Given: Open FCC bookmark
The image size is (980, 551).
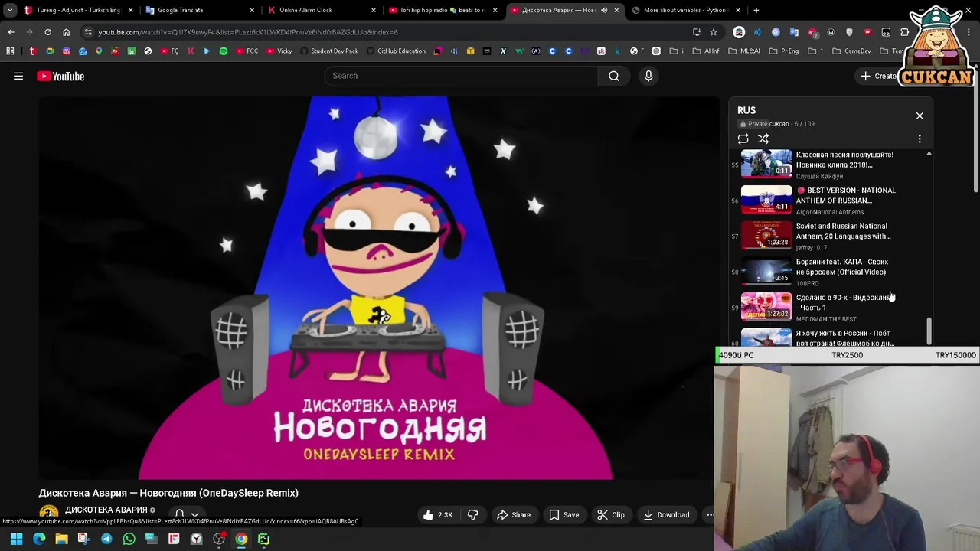Looking at the screenshot, I should point(247,51).
